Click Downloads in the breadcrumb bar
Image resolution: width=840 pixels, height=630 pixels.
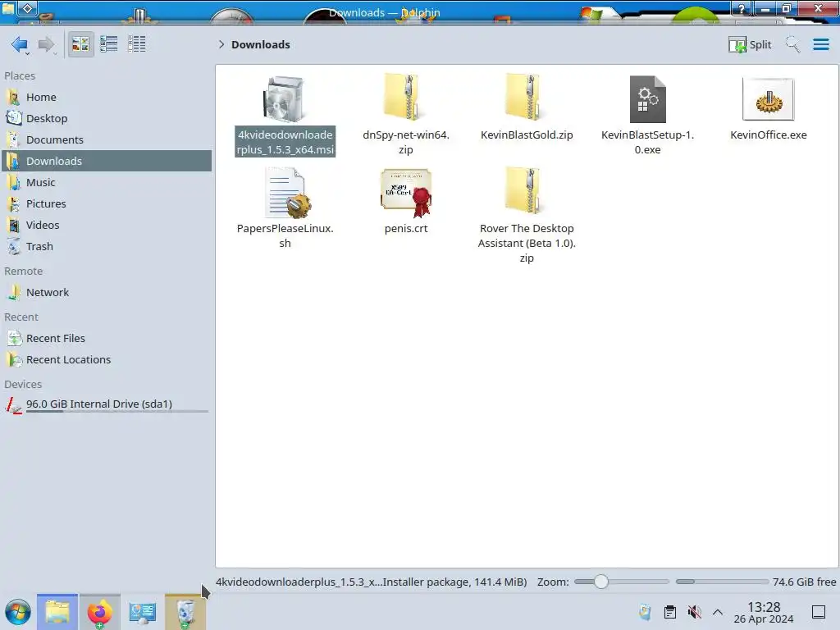click(261, 44)
